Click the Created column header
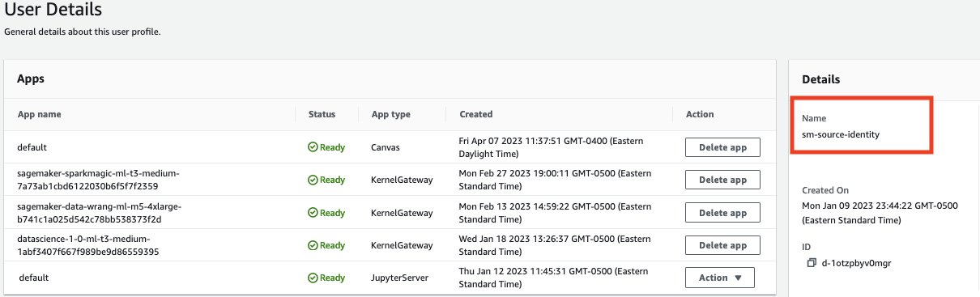 [475, 114]
